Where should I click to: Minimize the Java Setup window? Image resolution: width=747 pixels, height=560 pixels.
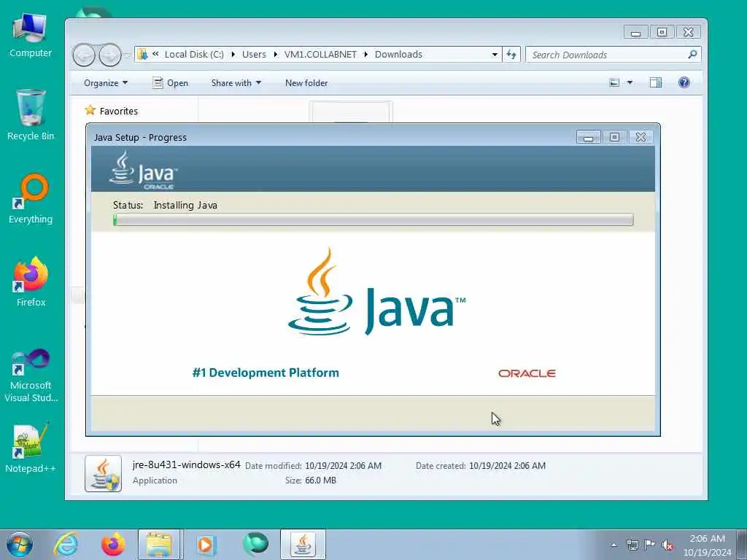[589, 138]
